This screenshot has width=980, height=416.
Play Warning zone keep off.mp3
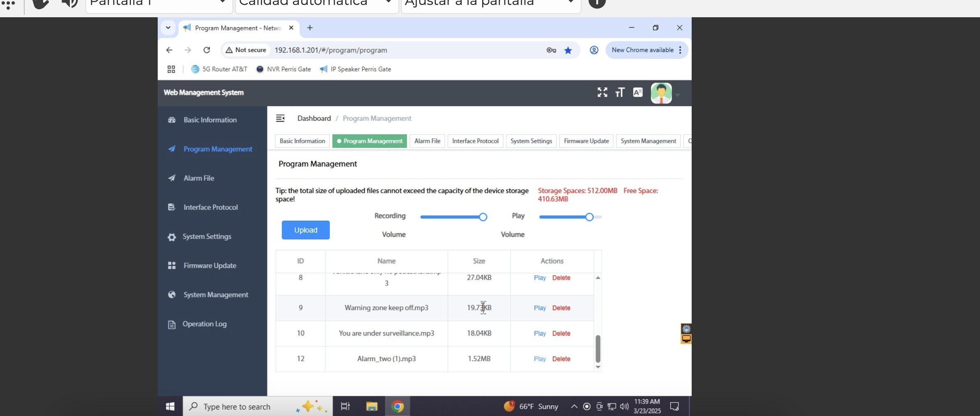pos(540,308)
